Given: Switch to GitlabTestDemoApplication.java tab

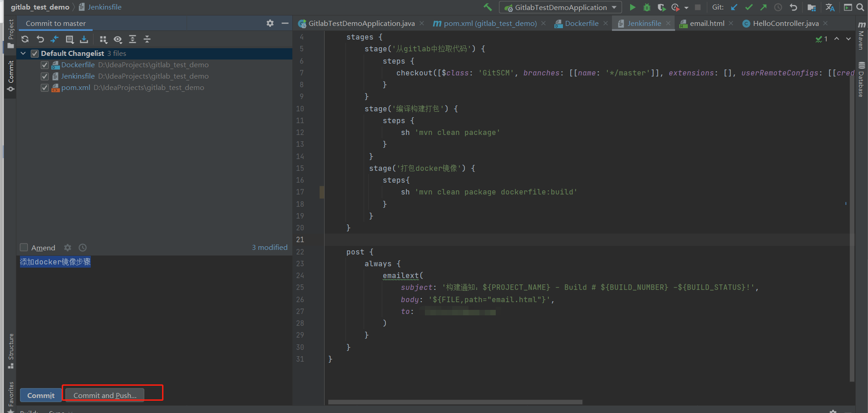Looking at the screenshot, I should [x=361, y=23].
